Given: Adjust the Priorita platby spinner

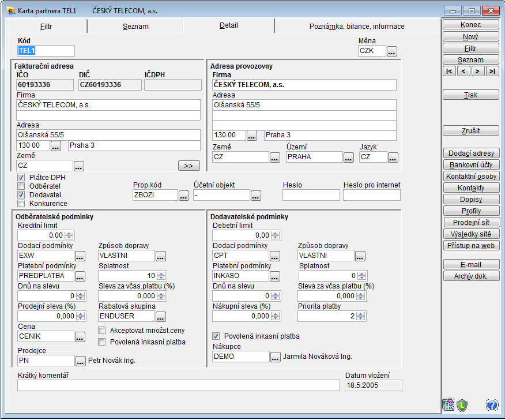Looking at the screenshot, I should pyautogui.click(x=361, y=316).
